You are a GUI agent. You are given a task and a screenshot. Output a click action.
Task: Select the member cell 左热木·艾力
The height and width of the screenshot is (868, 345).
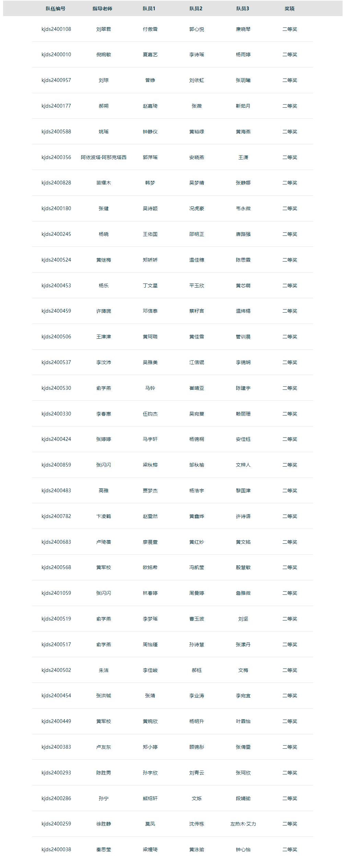(x=243, y=824)
